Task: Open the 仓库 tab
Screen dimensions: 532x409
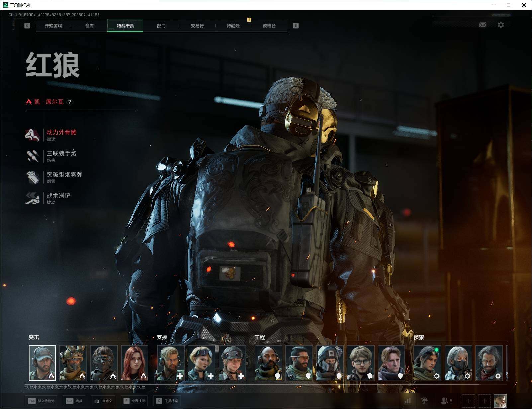Action: pos(89,26)
